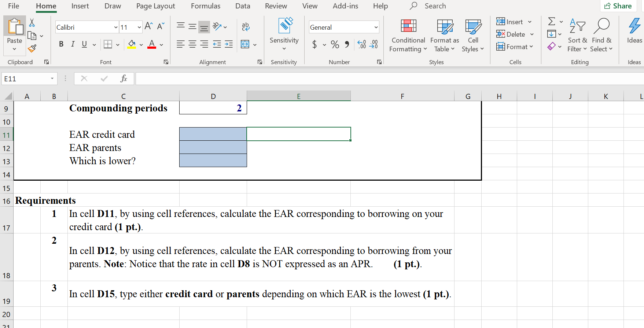This screenshot has height=328, width=644.
Task: Expand the Delete cells dropdown arrow
Action: (532, 34)
